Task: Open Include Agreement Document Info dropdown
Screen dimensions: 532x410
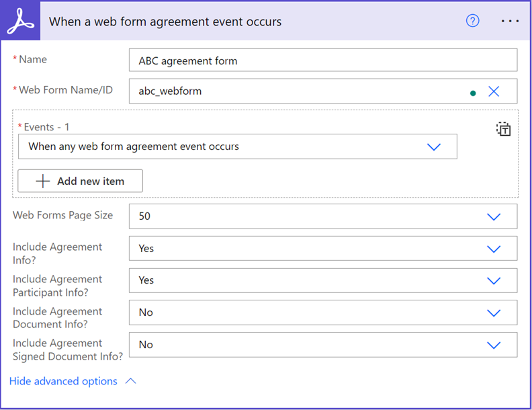Action: (x=494, y=313)
